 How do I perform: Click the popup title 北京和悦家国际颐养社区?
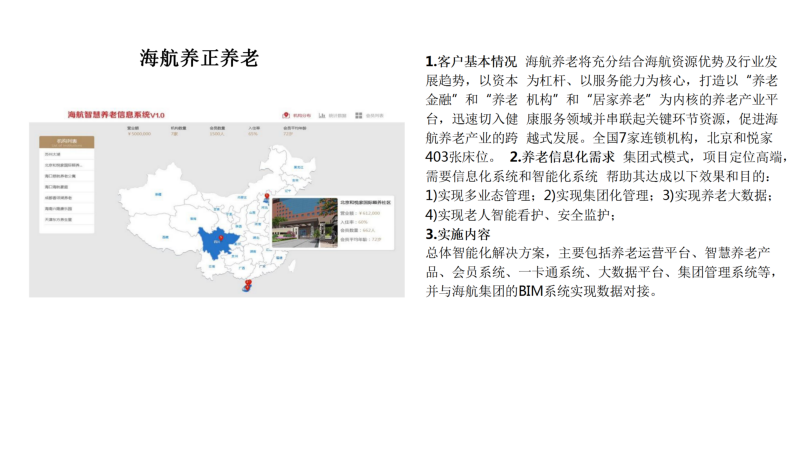365,203
